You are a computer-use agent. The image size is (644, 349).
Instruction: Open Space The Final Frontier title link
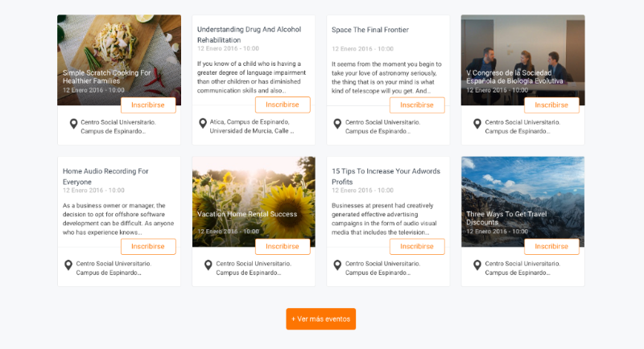tap(370, 30)
